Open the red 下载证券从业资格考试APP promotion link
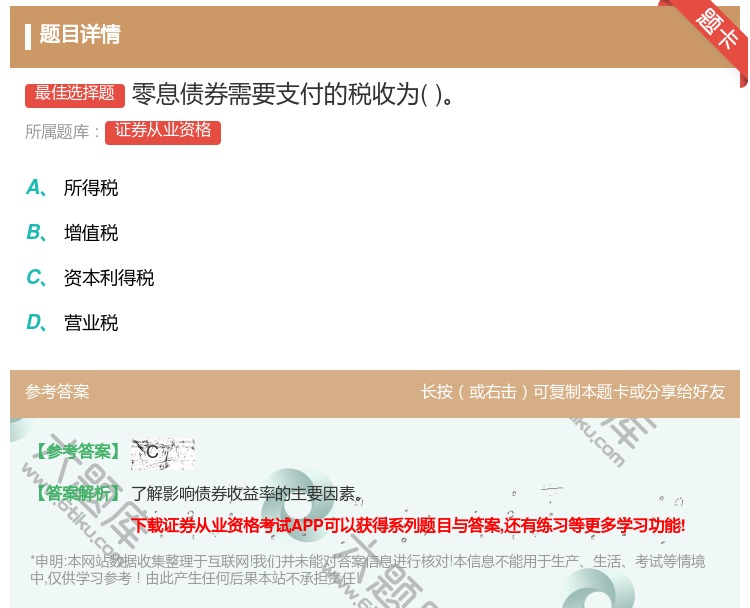 [x=408, y=525]
